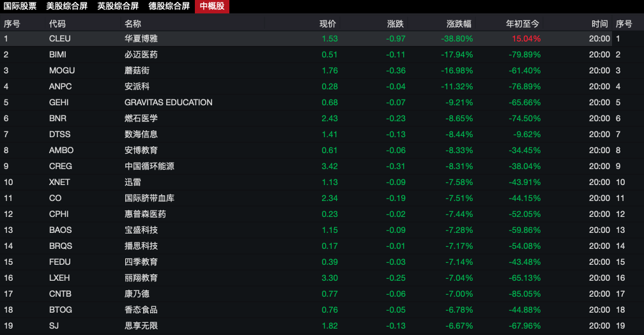Open stock 香态食品

[x=141, y=310]
